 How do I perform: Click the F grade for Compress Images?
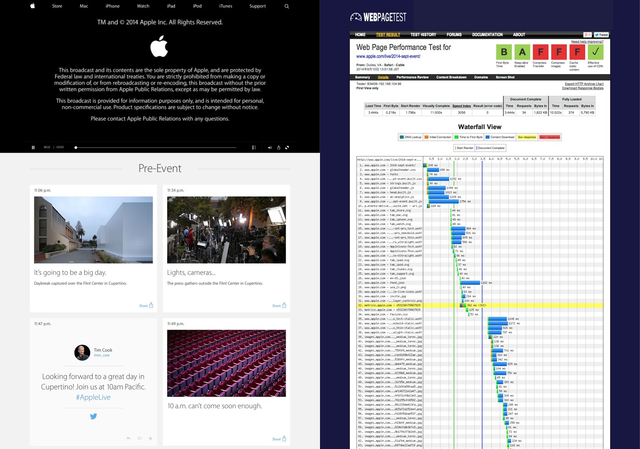click(x=559, y=52)
